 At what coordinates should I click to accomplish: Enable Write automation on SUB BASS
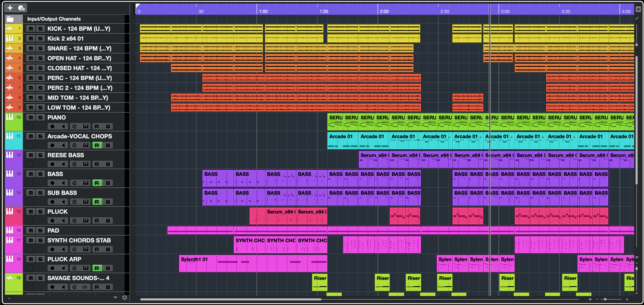coord(108,202)
